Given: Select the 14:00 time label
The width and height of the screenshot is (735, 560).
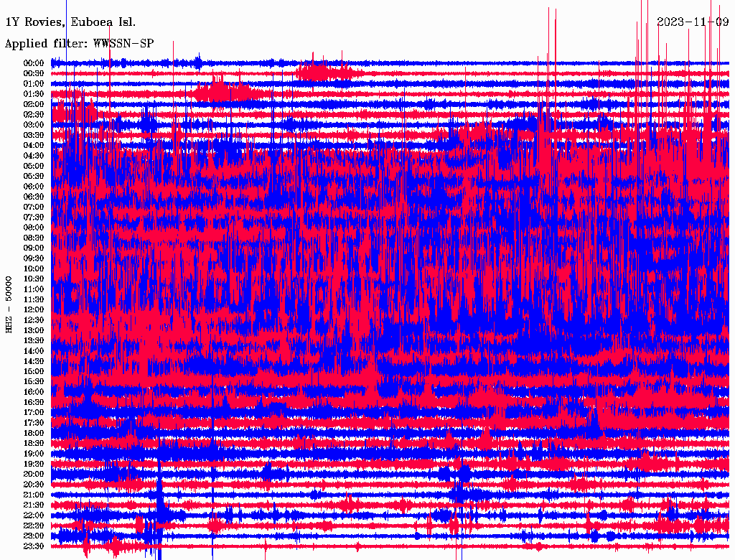Looking at the screenshot, I should click(x=34, y=351).
